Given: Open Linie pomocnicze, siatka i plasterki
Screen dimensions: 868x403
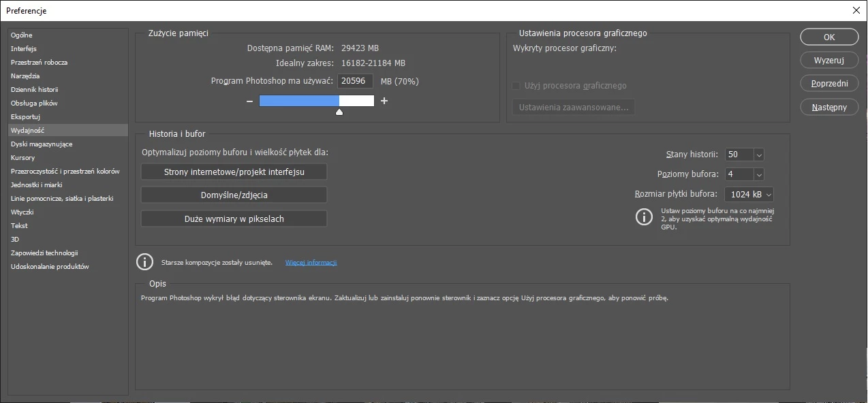Looking at the screenshot, I should pyautogui.click(x=67, y=198).
